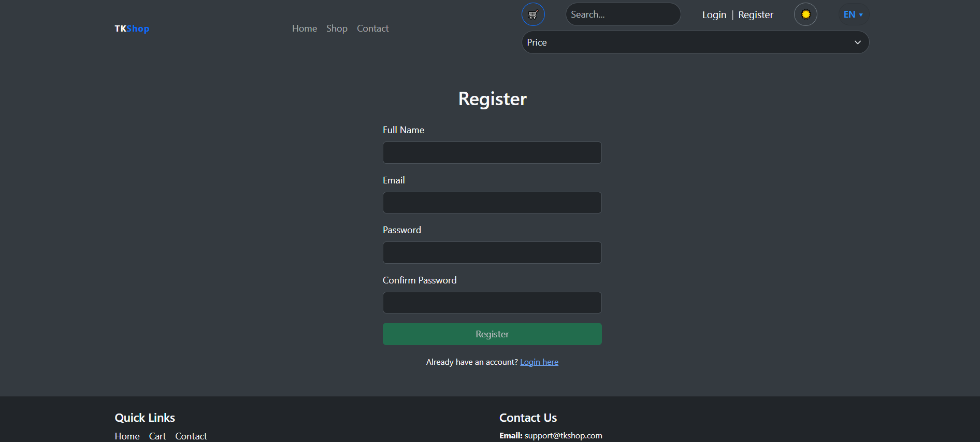Open Contact in the top navigation
980x442 pixels.
[x=372, y=28]
